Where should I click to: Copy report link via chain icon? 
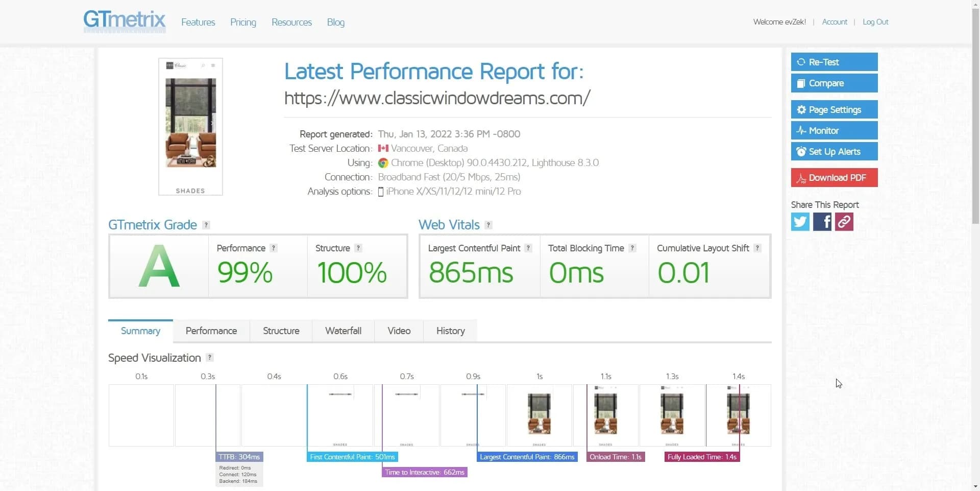844,222
